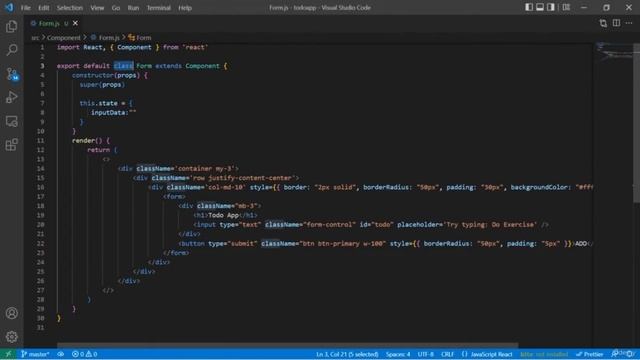
Task: Click the return keyword on line 12
Action: [98, 150]
